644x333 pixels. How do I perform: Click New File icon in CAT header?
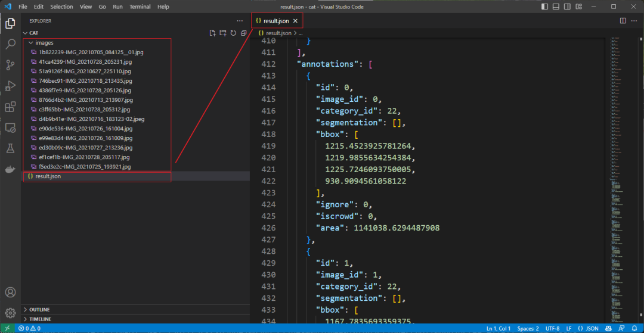[212, 33]
